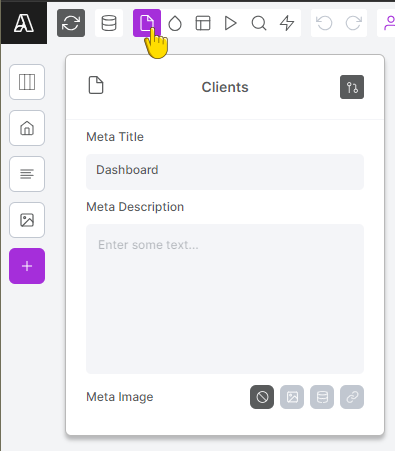Click the purple plus add button
The image size is (395, 451).
click(27, 266)
